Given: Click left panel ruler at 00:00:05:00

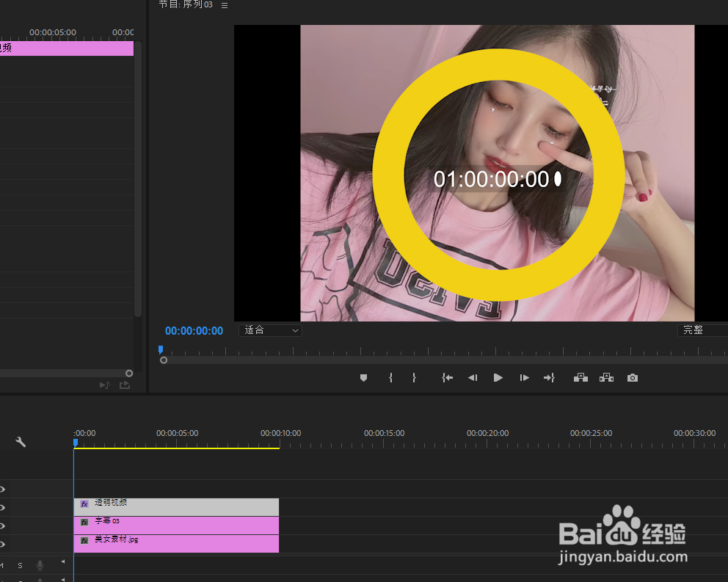Looking at the screenshot, I should (52, 32).
